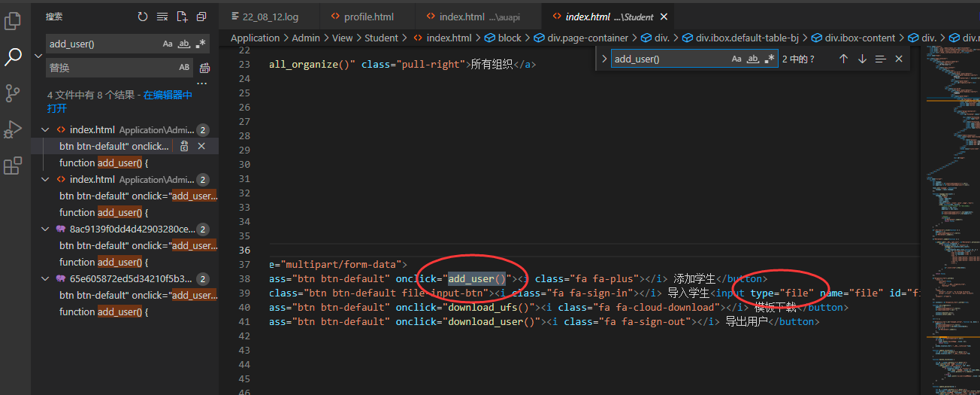
Task: Select the div.page-container breadcrumb
Action: tap(581, 38)
